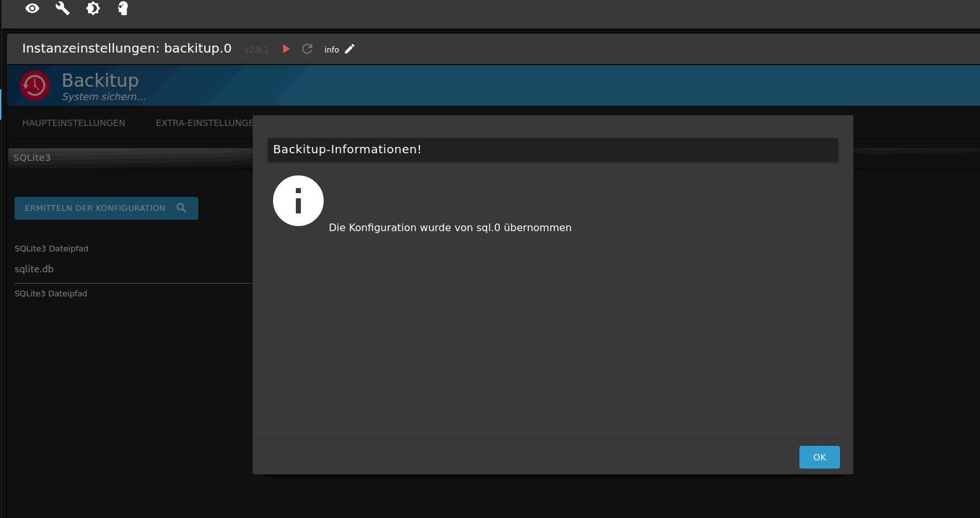Click the round info icon in the dialog
Screen dimensions: 980x518
click(298, 201)
